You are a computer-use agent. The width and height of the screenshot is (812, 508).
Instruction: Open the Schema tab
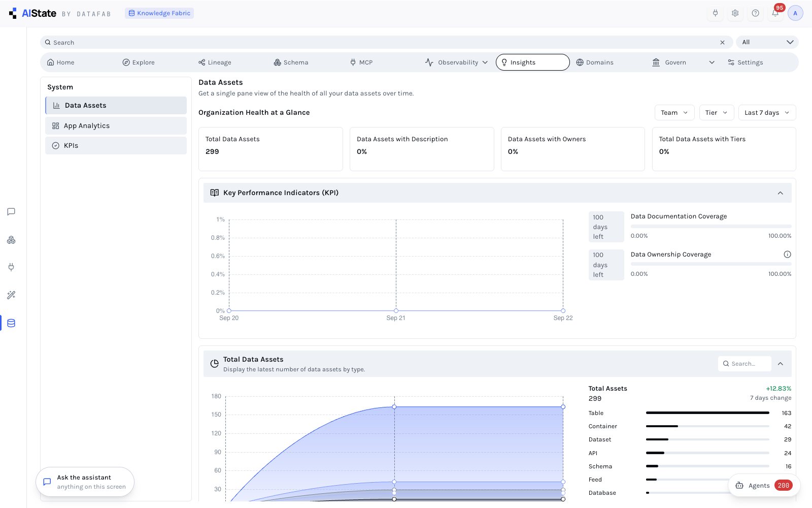pyautogui.click(x=291, y=62)
